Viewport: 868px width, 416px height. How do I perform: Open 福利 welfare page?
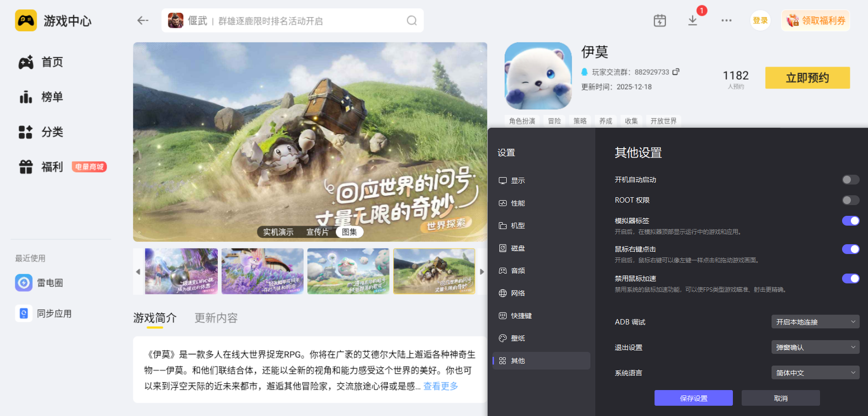pyautogui.click(x=41, y=167)
